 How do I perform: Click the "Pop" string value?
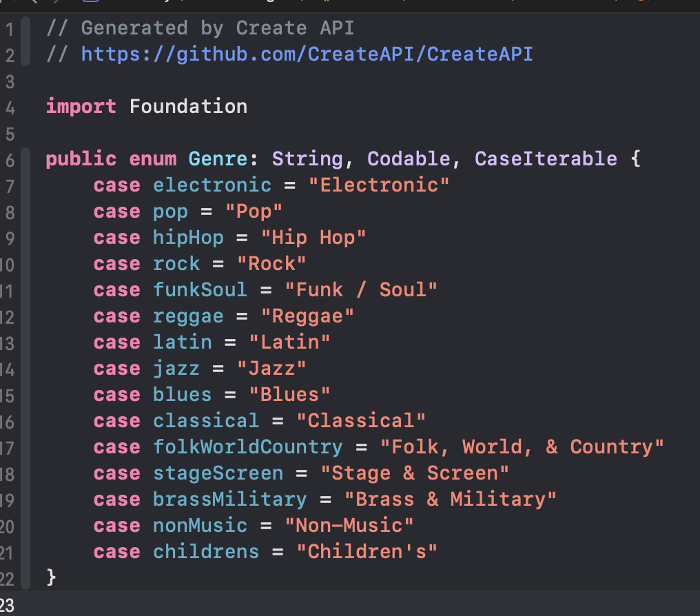click(x=254, y=212)
